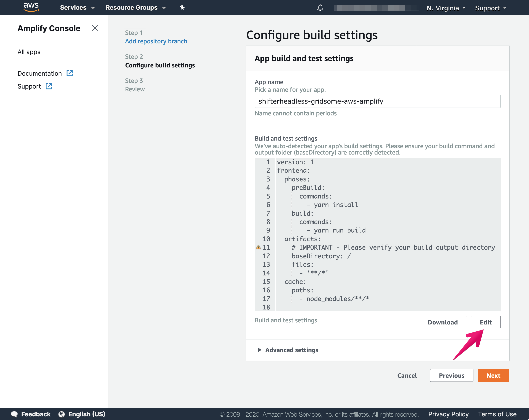Open Documentation link in sidebar

point(40,73)
